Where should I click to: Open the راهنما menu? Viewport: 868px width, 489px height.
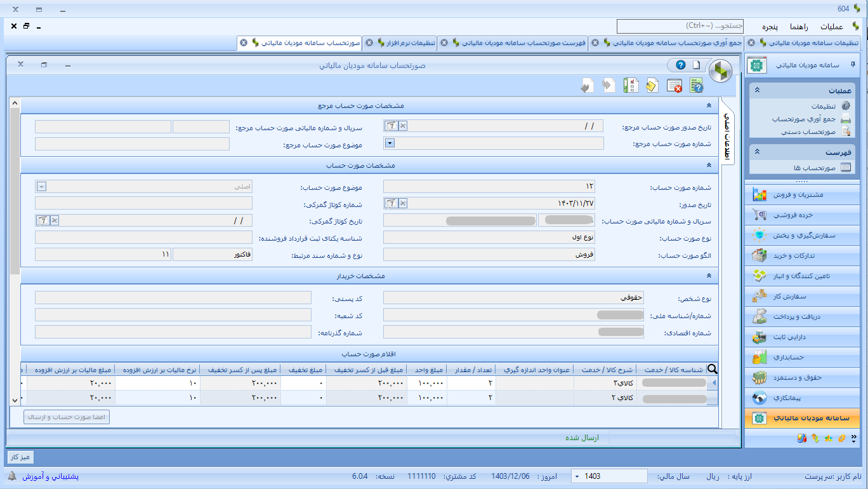(799, 27)
